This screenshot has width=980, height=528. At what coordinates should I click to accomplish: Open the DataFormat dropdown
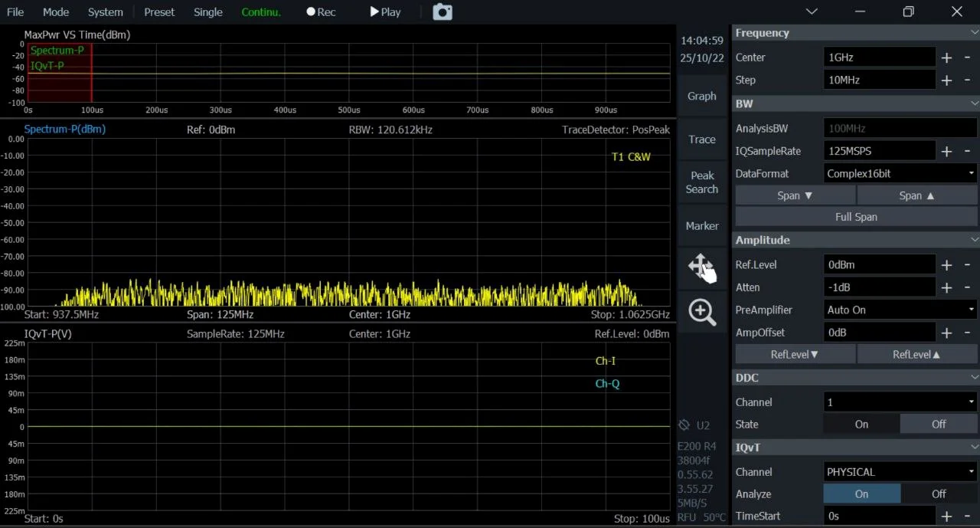tap(900, 174)
